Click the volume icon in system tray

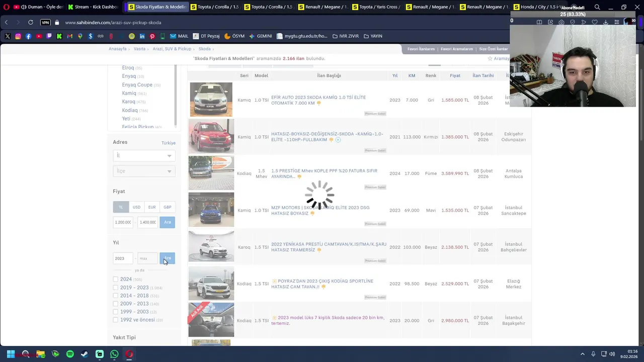pyautogui.click(x=612, y=354)
